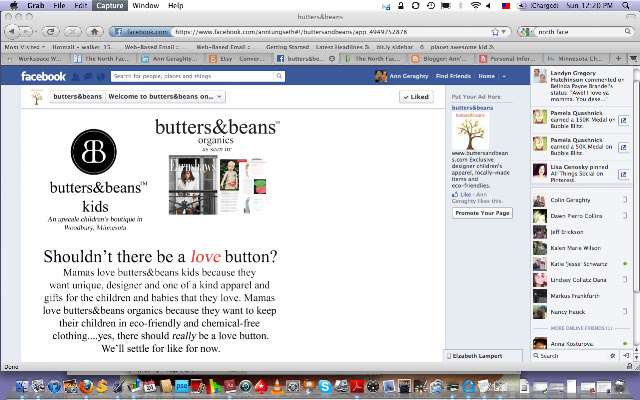
Task: Open the Window menu
Action: (146, 5)
